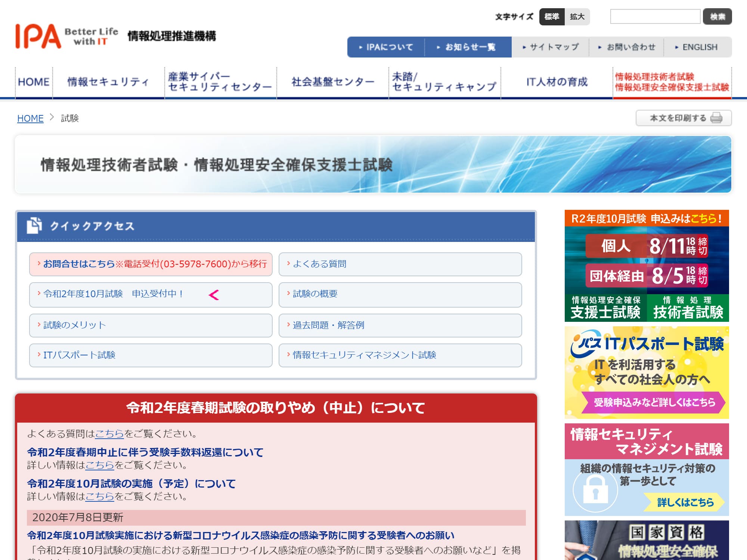The image size is (747, 560).
Task: Click the printer icon in print button
Action: pyautogui.click(x=716, y=118)
